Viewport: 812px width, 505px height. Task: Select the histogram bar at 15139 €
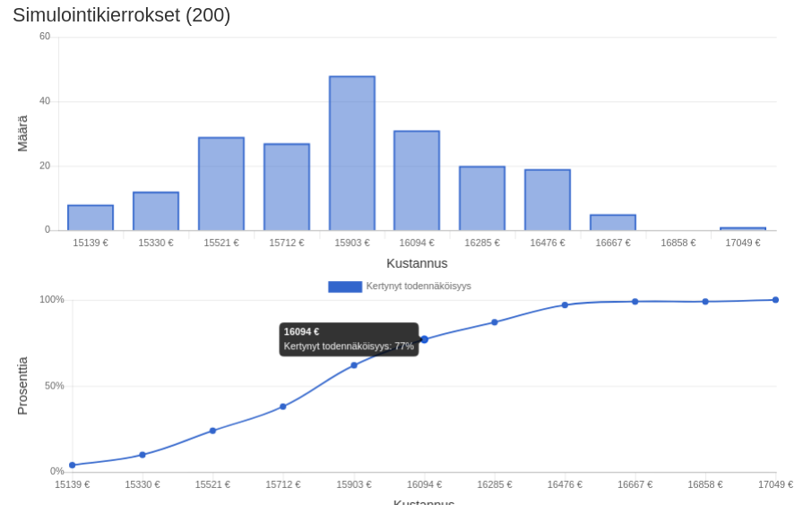91,218
